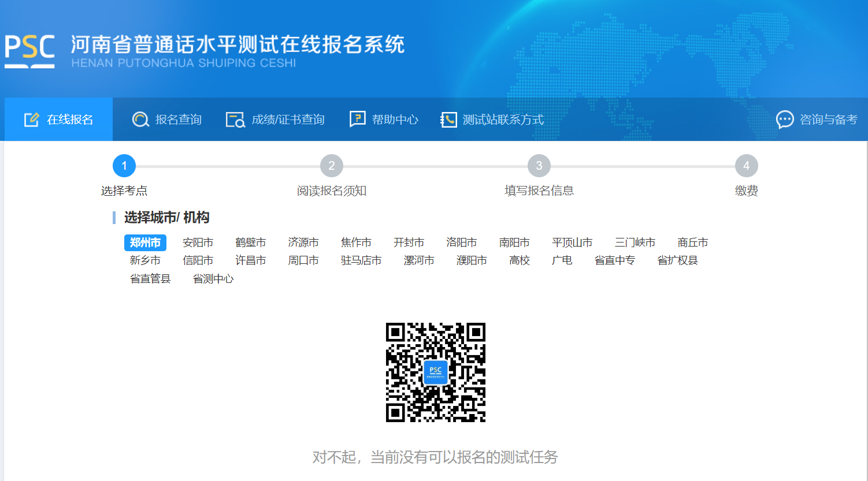Select 濮阳市 city option
868x481 pixels.
472,260
